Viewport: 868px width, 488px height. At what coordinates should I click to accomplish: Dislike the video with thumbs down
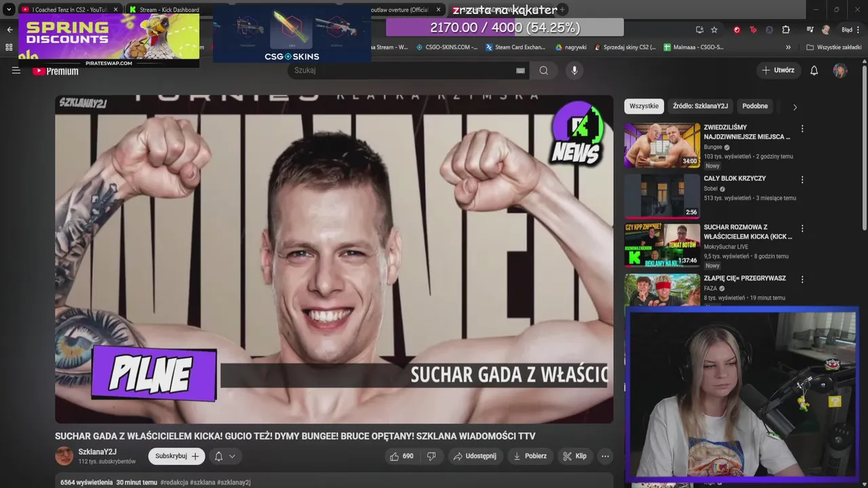[x=431, y=456]
